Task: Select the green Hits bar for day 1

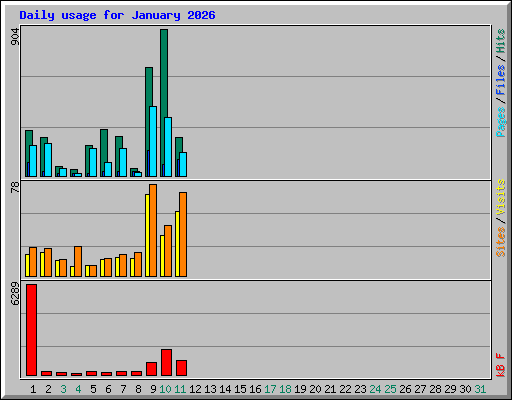Action: [29, 138]
